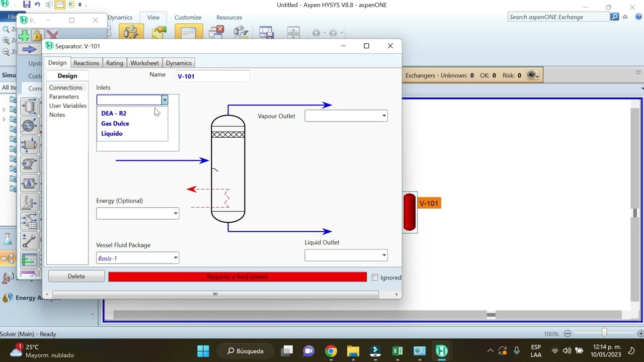Adjust the flowsheet zoom slider
The image size is (644, 362).
pos(604,333)
